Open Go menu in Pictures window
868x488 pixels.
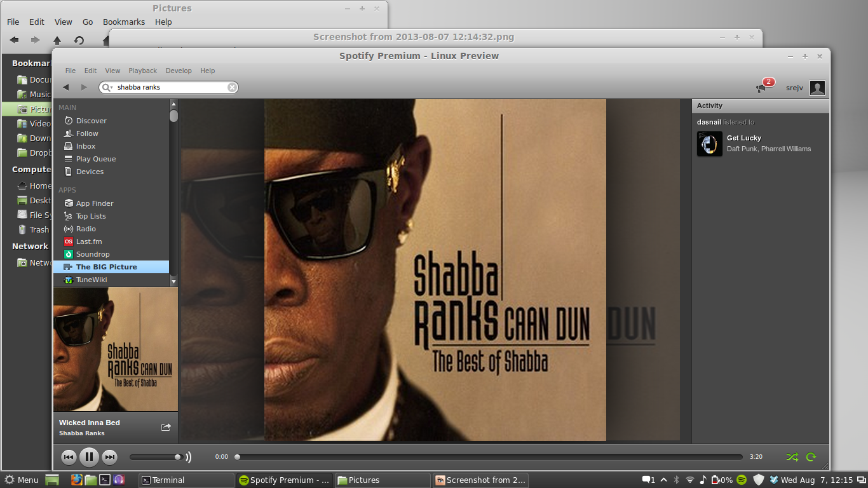[88, 22]
